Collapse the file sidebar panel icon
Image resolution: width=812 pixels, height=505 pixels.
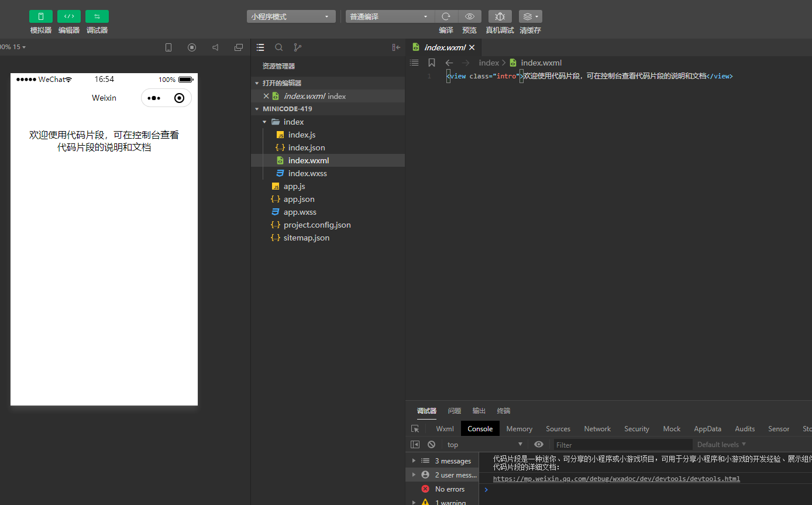coord(396,47)
